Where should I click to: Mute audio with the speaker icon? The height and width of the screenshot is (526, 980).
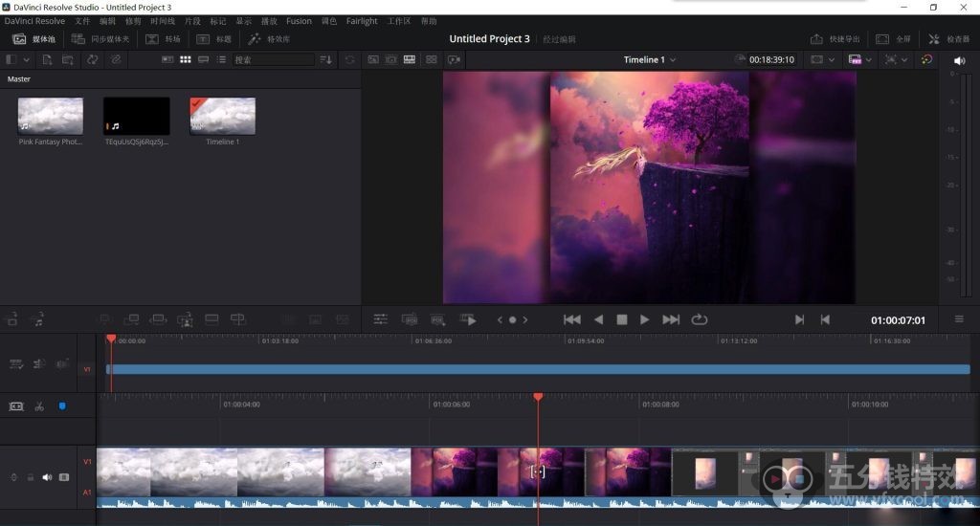tap(959, 60)
